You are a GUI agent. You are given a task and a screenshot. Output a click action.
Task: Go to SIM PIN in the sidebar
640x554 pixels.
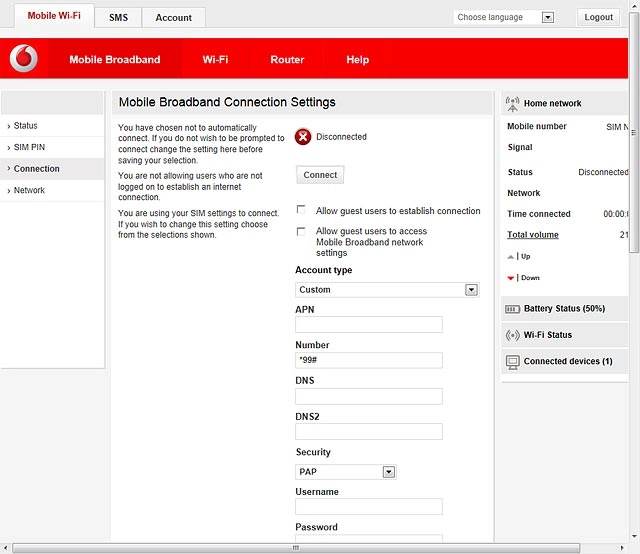52,147
